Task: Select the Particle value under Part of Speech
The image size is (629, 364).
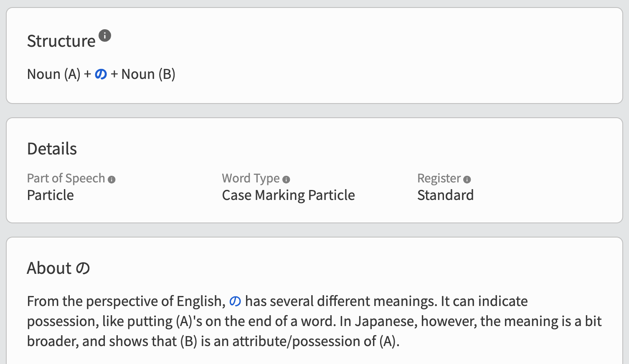Action: pos(51,195)
